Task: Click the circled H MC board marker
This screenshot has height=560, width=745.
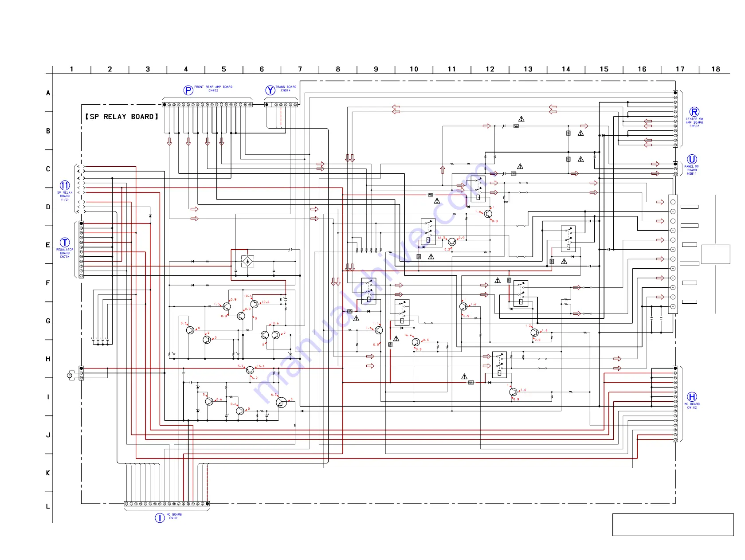Action: (692, 397)
